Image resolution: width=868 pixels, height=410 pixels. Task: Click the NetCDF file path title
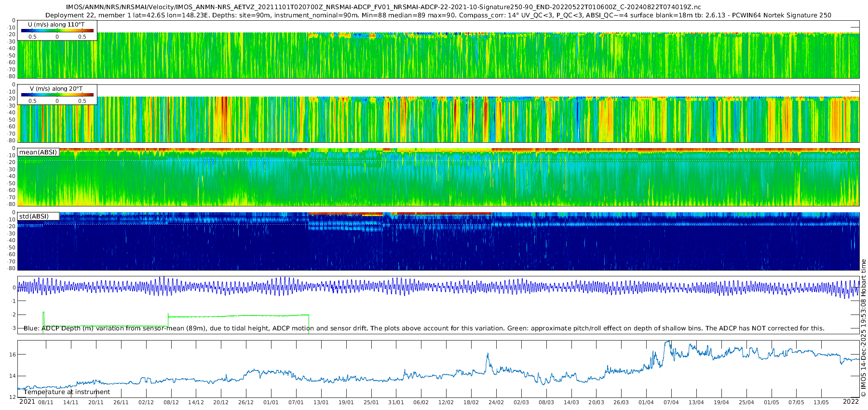[x=383, y=7]
